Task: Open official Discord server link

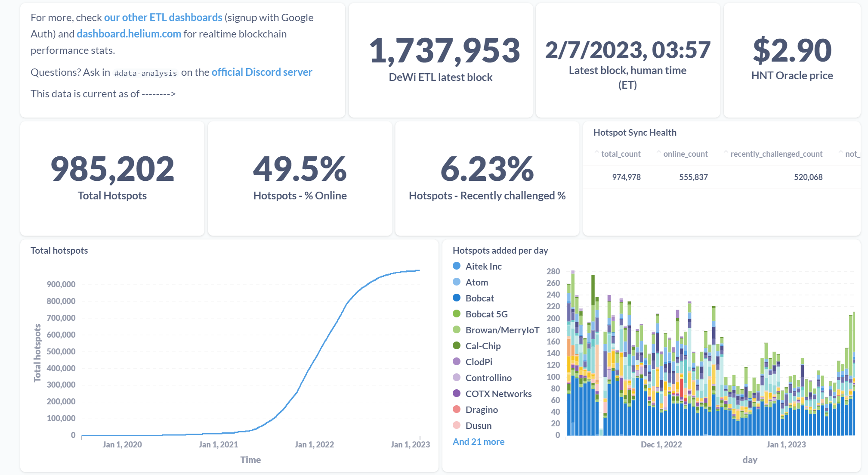Action: click(x=262, y=72)
